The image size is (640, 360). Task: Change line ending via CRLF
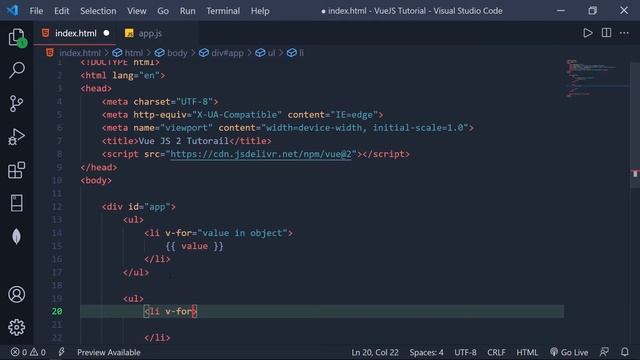pyautogui.click(x=496, y=352)
